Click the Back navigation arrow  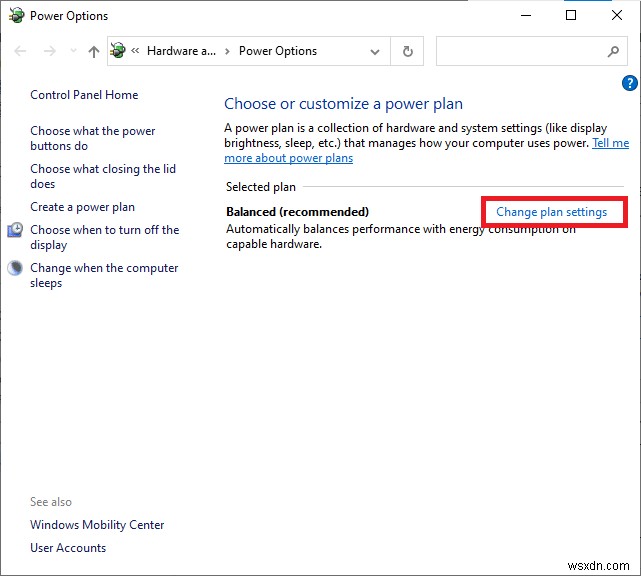(x=20, y=51)
